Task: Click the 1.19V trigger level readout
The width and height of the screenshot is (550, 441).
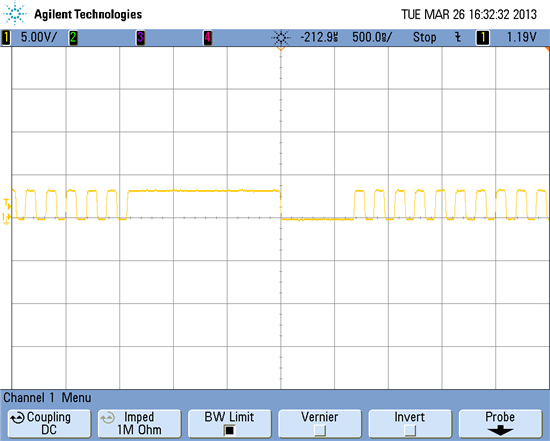Action: coord(522,37)
